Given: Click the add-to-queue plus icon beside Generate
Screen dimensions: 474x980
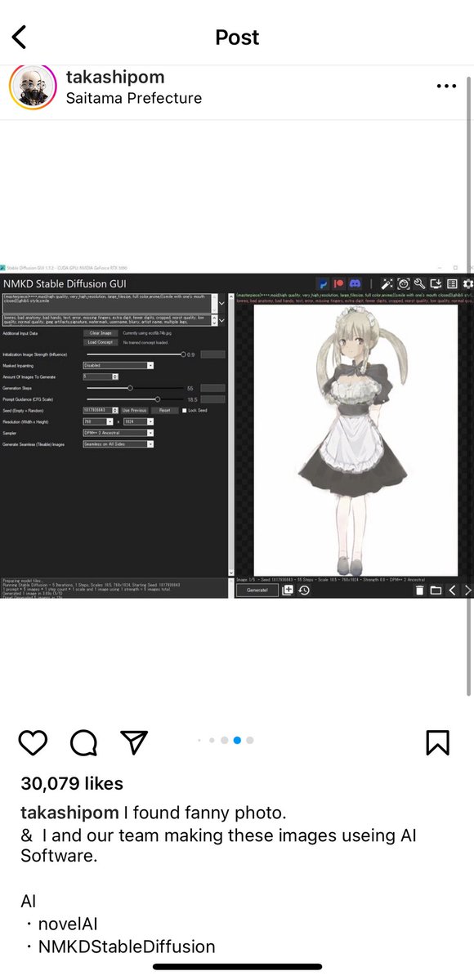Looking at the screenshot, I should (x=288, y=590).
